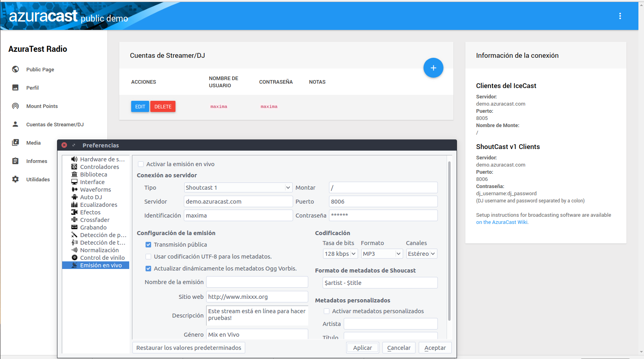Disable the Transmisión pública checkbox
This screenshot has height=359, width=644.
[x=148, y=244]
